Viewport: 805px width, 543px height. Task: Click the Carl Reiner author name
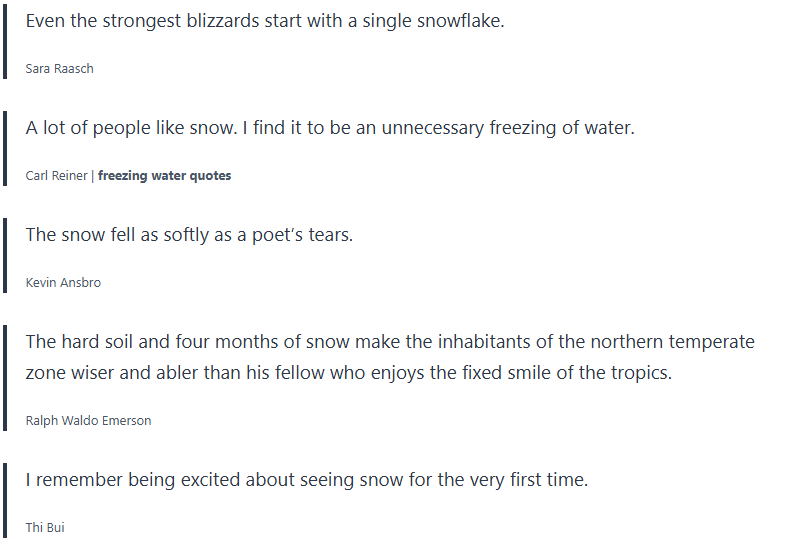57,176
